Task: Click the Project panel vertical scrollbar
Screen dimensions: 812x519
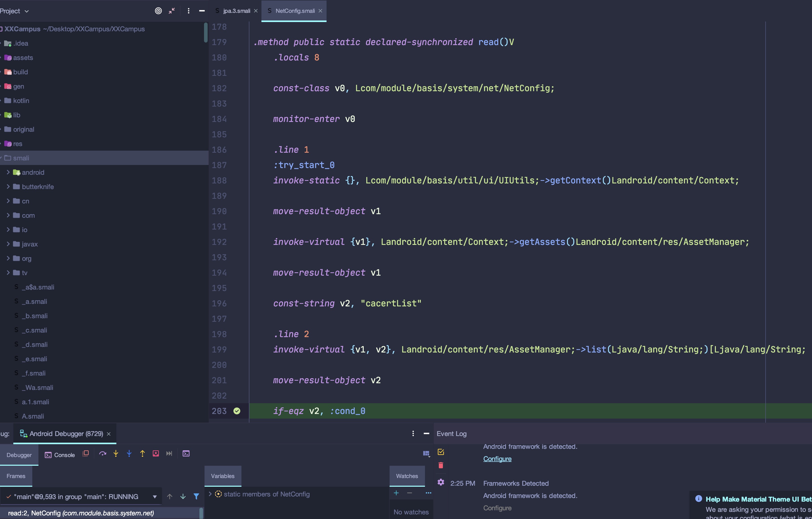Action: [206, 32]
